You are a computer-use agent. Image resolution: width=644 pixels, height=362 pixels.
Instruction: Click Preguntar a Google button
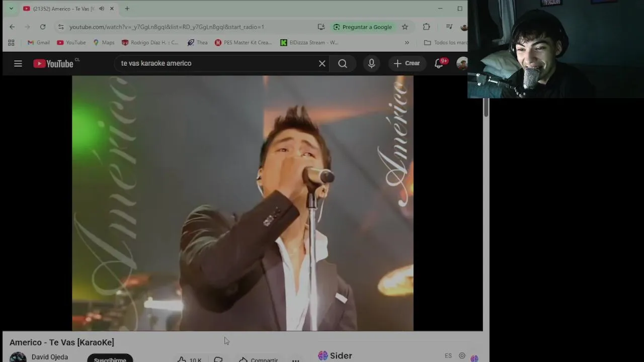[363, 27]
